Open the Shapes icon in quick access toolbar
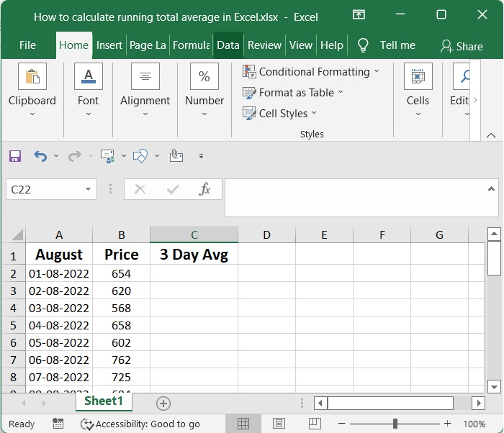 click(x=140, y=155)
